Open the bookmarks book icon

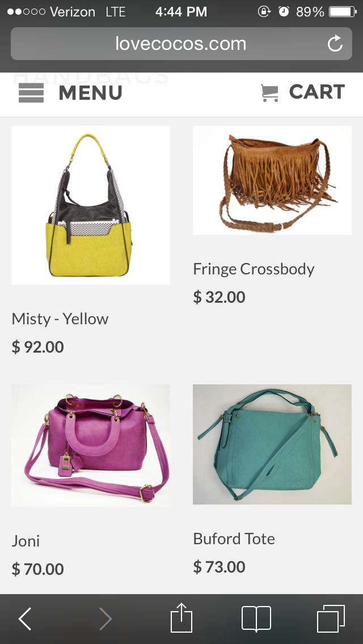[x=256, y=618]
